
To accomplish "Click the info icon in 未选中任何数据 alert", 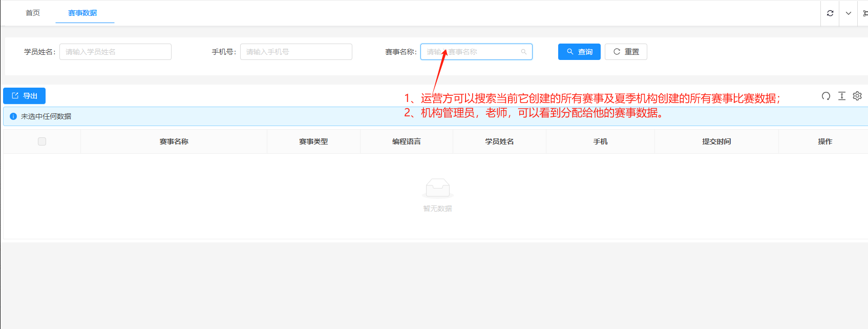I will click(x=13, y=116).
